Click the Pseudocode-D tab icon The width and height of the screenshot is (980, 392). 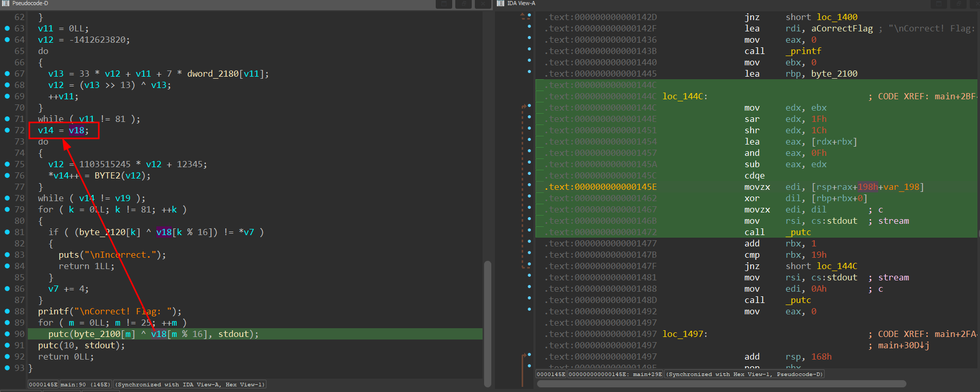click(6, 3)
